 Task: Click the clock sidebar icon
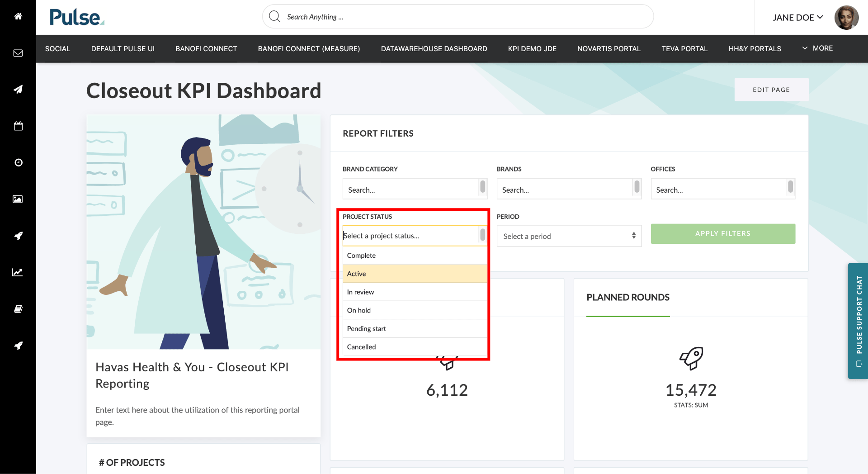tap(18, 162)
